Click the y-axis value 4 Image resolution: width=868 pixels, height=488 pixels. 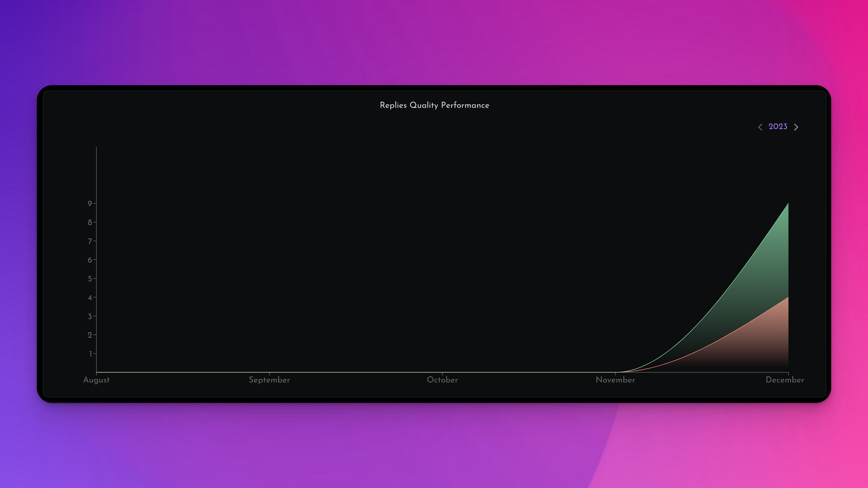click(x=90, y=298)
